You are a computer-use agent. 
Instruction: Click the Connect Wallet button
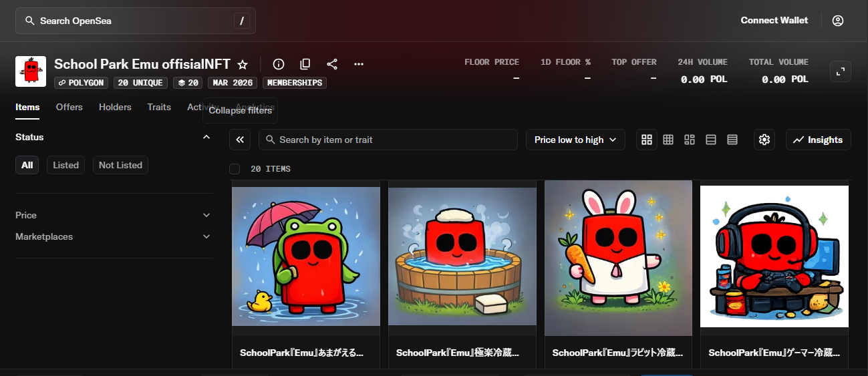point(774,21)
